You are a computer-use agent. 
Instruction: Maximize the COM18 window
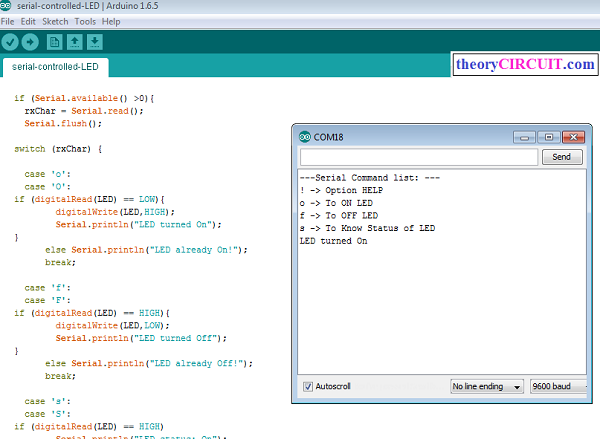coord(549,137)
